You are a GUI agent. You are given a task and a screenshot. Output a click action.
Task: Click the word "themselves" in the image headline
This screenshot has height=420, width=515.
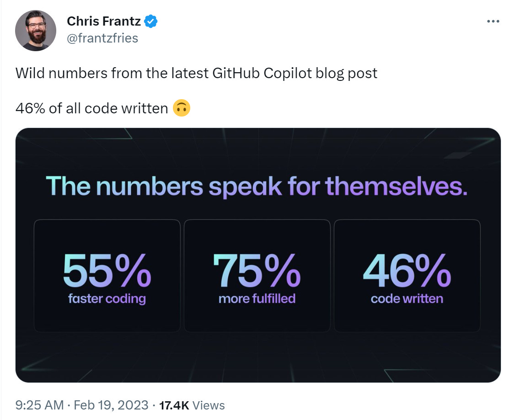pyautogui.click(x=396, y=186)
